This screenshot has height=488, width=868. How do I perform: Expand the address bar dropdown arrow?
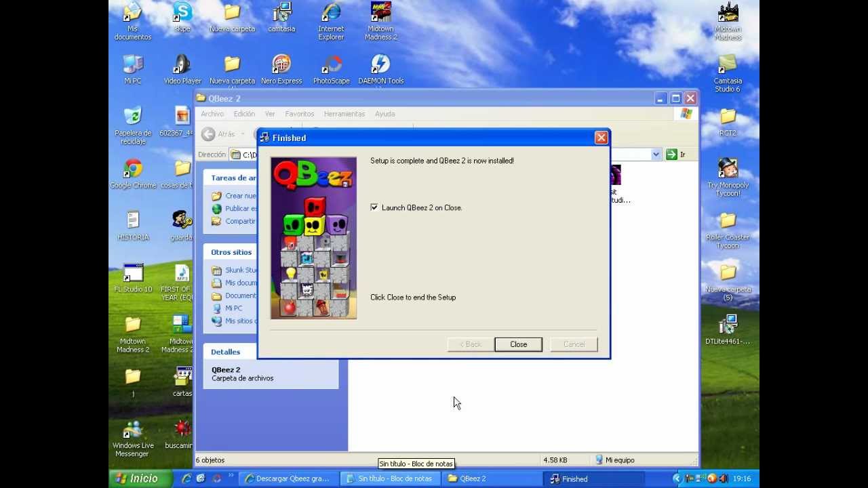coord(656,155)
